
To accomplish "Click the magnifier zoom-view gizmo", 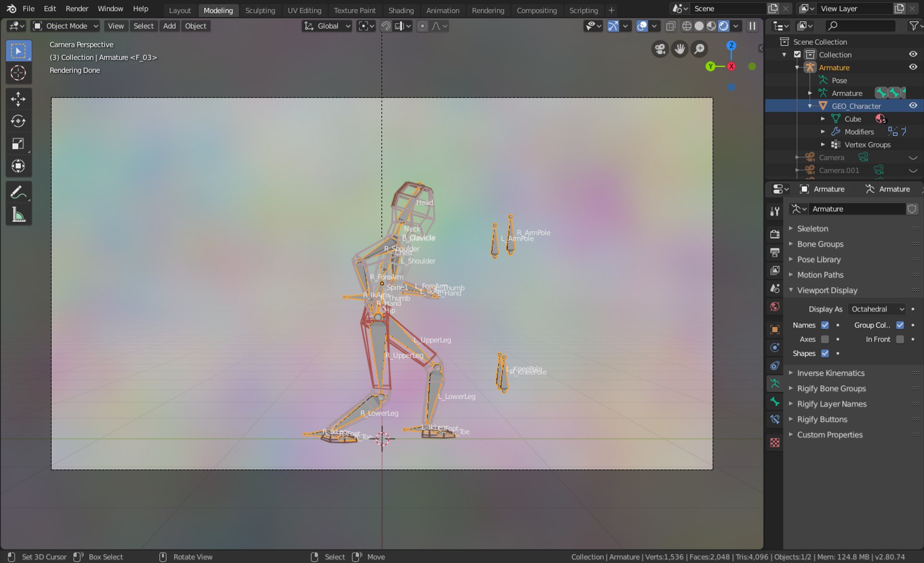I will point(699,49).
